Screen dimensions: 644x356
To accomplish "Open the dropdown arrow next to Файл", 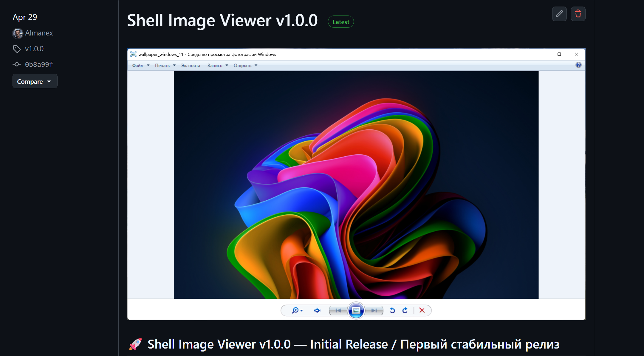I will coord(148,65).
